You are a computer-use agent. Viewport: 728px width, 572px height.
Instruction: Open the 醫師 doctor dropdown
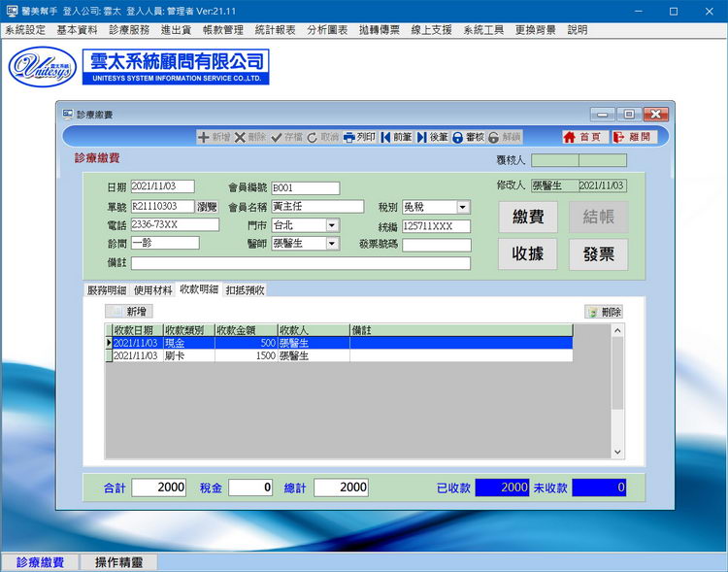pyautogui.click(x=332, y=244)
